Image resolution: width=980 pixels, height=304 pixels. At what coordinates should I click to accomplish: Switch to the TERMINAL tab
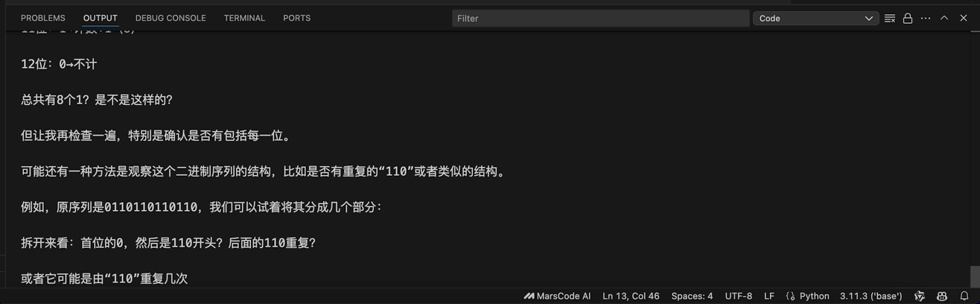tap(244, 18)
